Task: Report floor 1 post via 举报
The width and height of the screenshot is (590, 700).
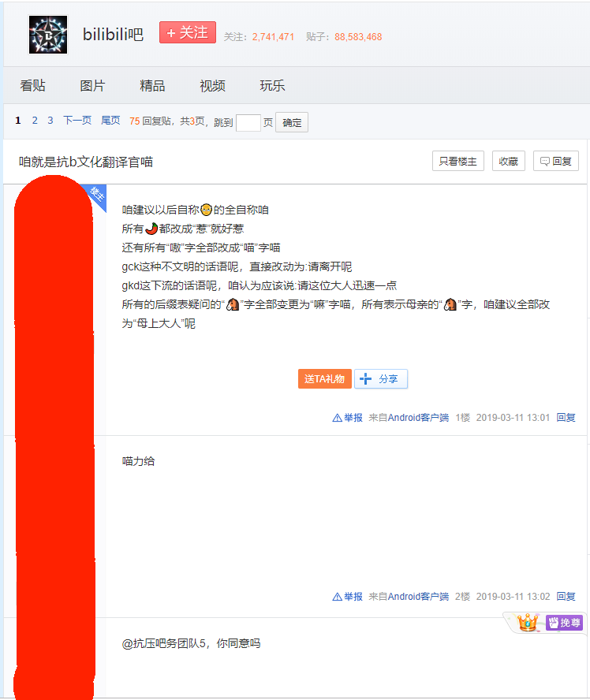Action: 348,418
